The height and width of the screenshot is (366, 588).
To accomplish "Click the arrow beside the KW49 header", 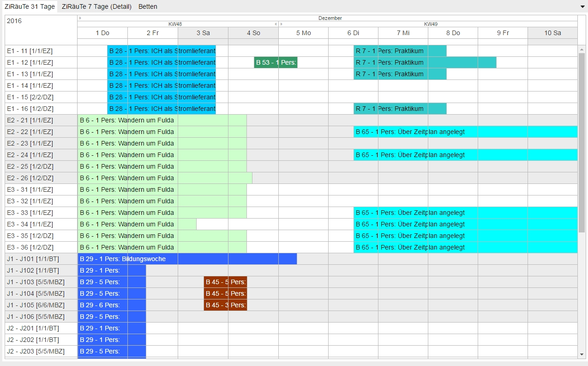I will (281, 24).
